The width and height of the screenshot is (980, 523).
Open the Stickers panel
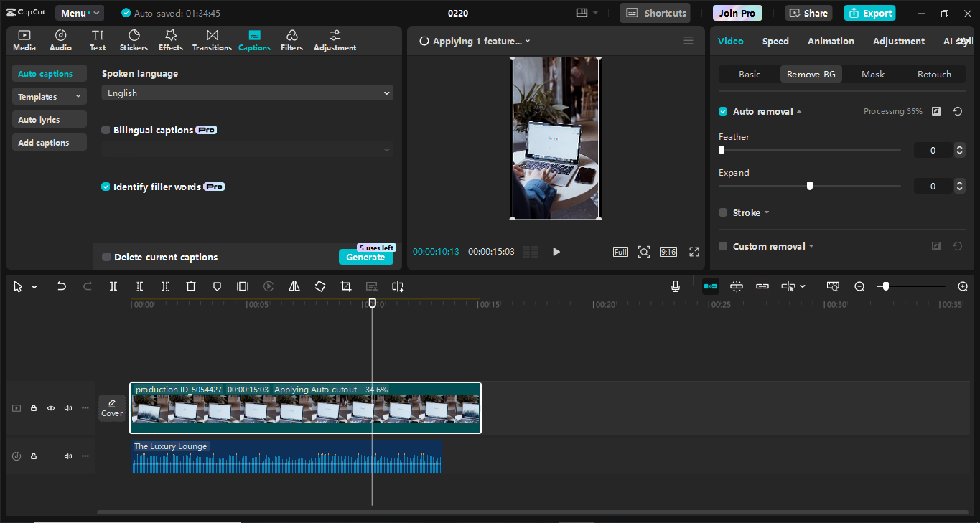[x=134, y=40]
